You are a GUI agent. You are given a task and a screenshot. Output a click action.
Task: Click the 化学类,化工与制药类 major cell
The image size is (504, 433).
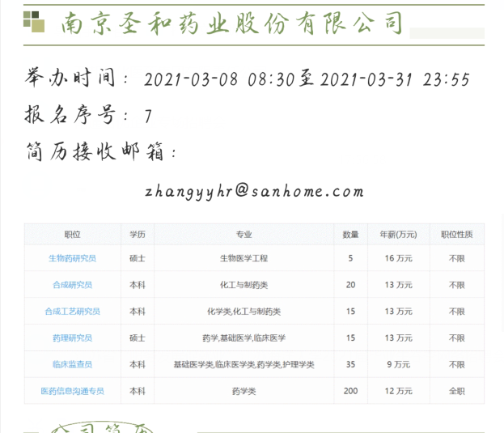pyautogui.click(x=244, y=311)
